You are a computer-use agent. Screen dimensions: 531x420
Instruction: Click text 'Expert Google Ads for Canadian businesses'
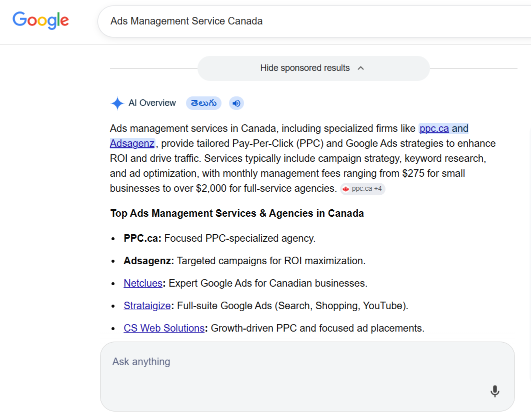pyautogui.click(x=268, y=283)
